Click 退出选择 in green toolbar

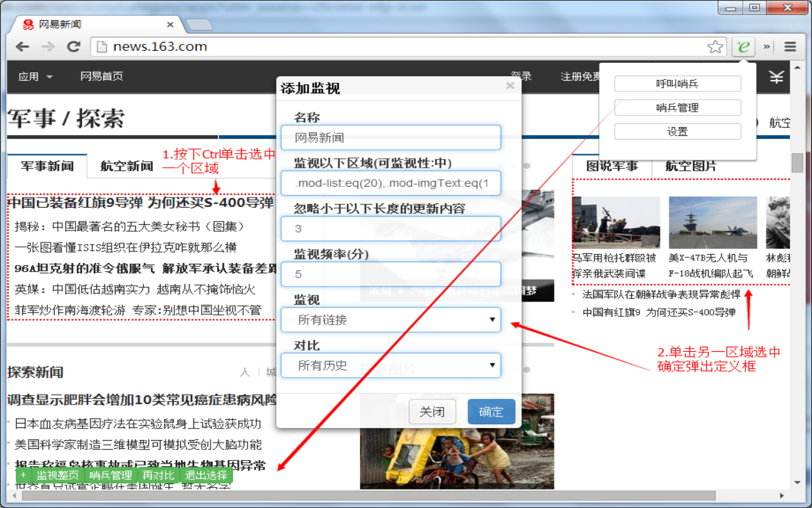[x=206, y=475]
